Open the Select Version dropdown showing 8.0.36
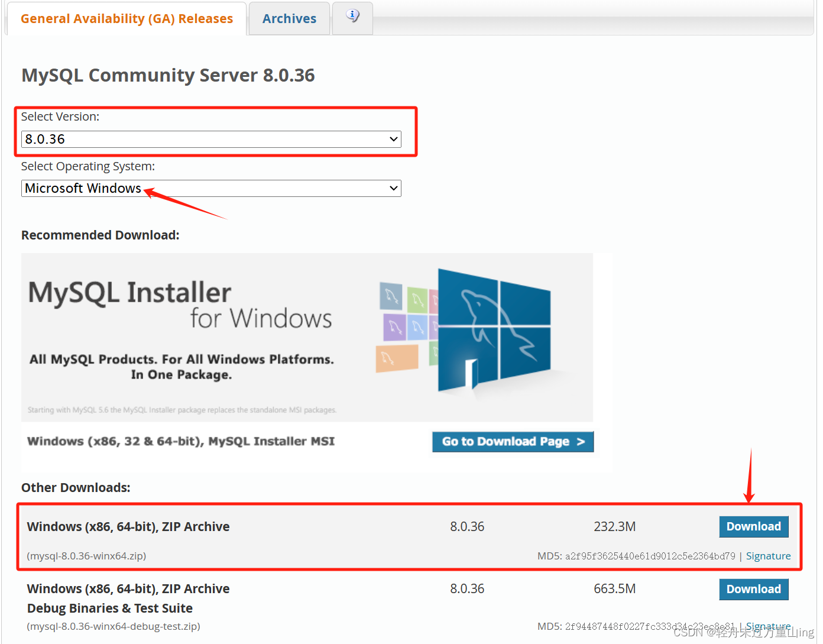823x644 pixels. pyautogui.click(x=211, y=140)
